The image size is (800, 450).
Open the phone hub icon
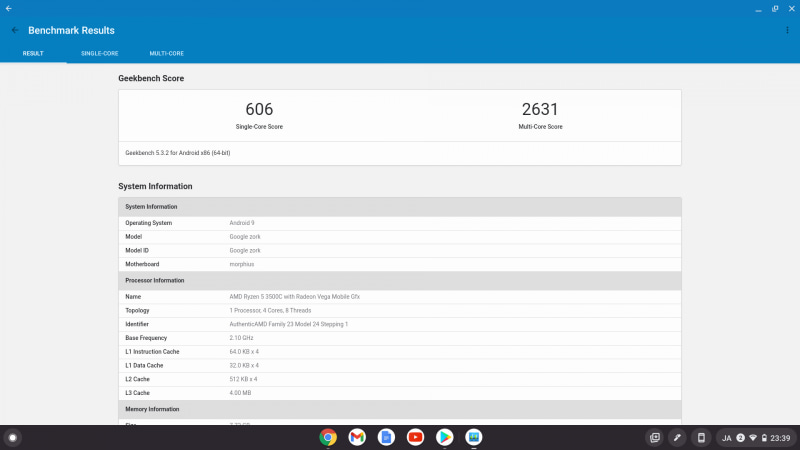(x=701, y=438)
